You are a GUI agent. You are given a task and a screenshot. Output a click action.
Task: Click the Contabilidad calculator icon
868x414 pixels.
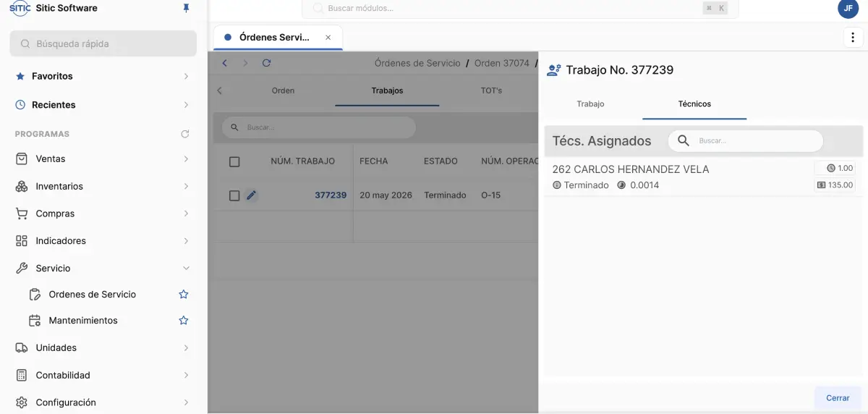point(22,375)
